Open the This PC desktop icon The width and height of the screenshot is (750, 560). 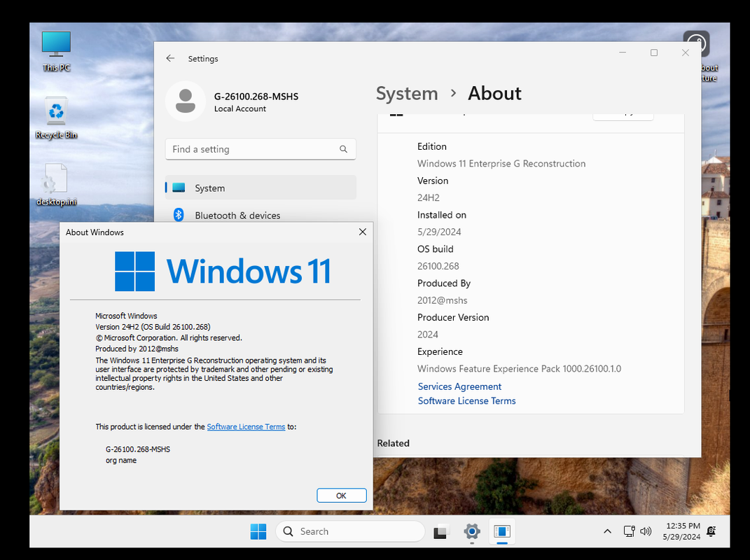56,52
